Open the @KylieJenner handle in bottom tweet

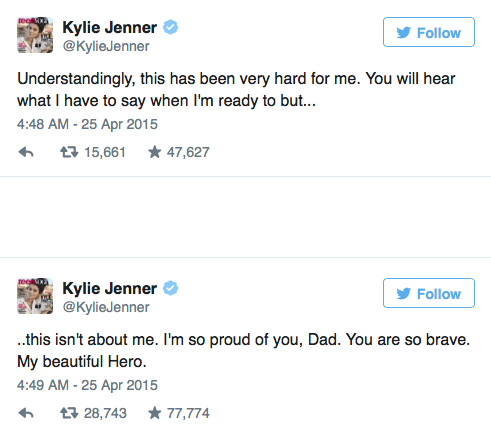point(106,307)
